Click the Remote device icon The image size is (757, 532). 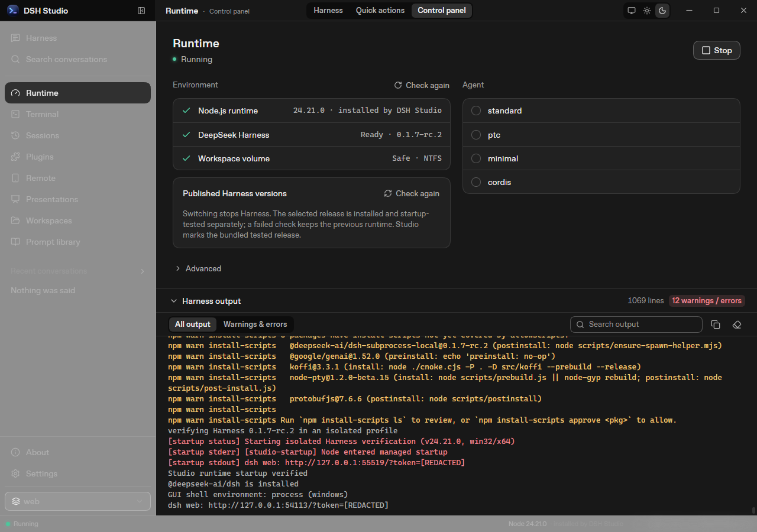(x=16, y=178)
